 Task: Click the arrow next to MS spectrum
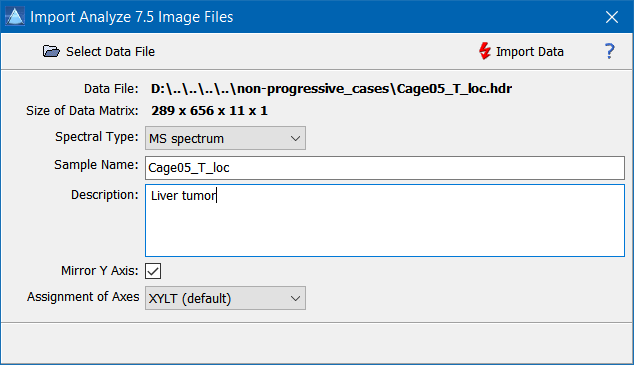coord(295,138)
